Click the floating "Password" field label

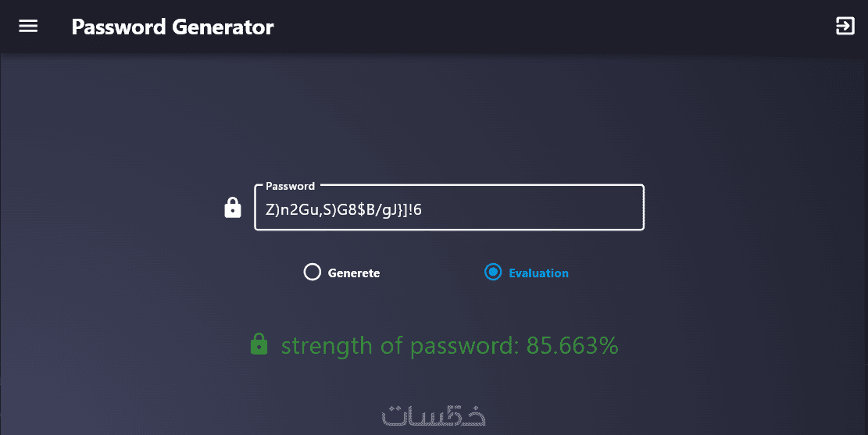pos(290,187)
